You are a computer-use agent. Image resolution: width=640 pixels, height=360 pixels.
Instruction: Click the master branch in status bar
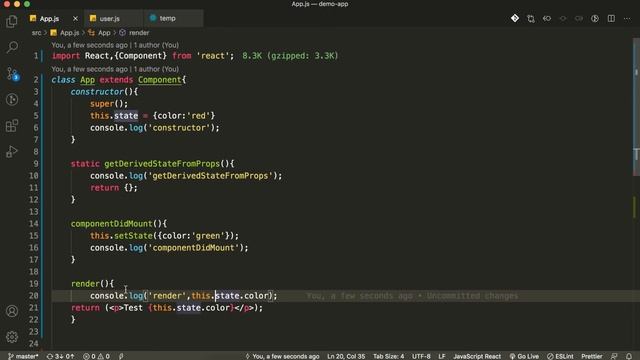pyautogui.click(x=23, y=356)
